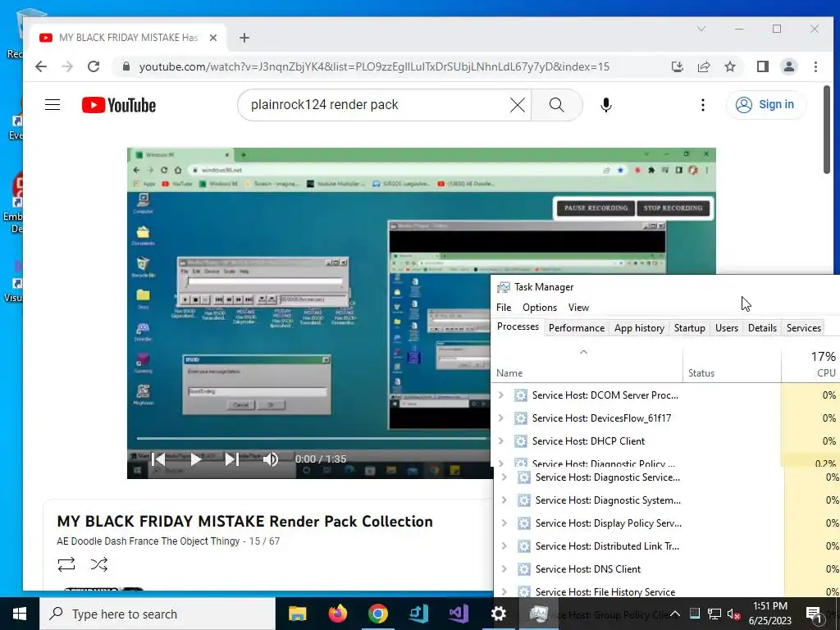Share this page from address bar
Image resolution: width=840 pixels, height=630 pixels.
[x=703, y=66]
